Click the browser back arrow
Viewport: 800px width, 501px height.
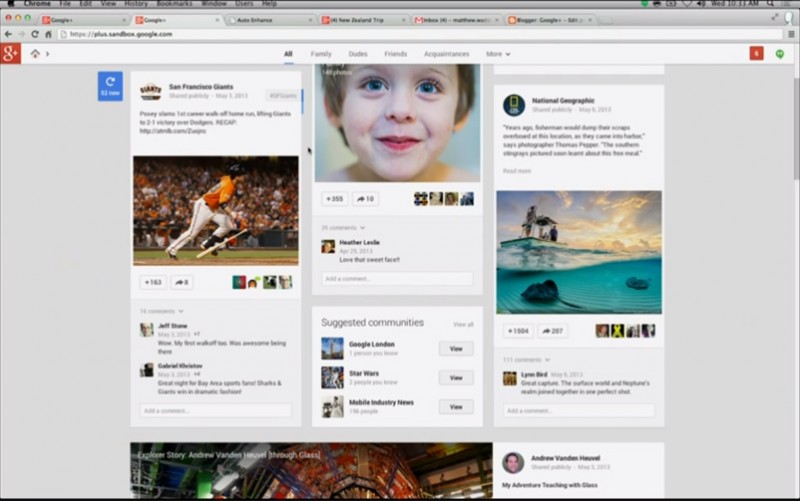click(8, 34)
